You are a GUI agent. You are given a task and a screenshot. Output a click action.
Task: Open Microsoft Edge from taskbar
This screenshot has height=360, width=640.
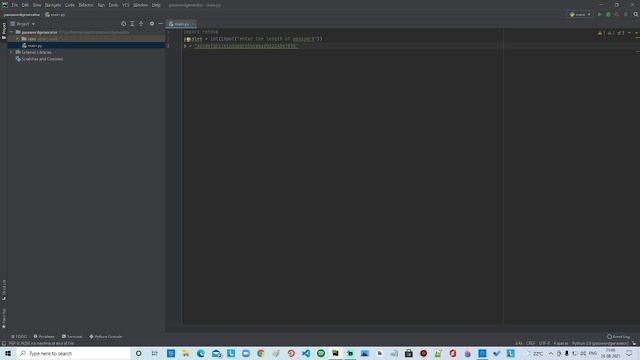tap(201, 353)
